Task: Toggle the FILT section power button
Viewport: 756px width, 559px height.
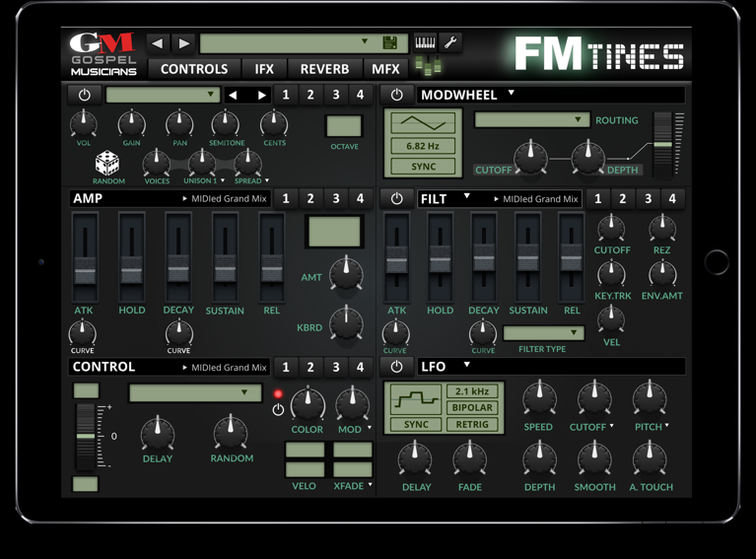Action: (x=396, y=199)
